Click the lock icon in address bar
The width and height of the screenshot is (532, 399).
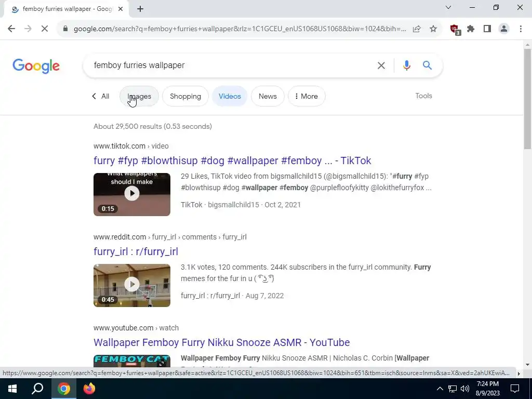(x=65, y=29)
